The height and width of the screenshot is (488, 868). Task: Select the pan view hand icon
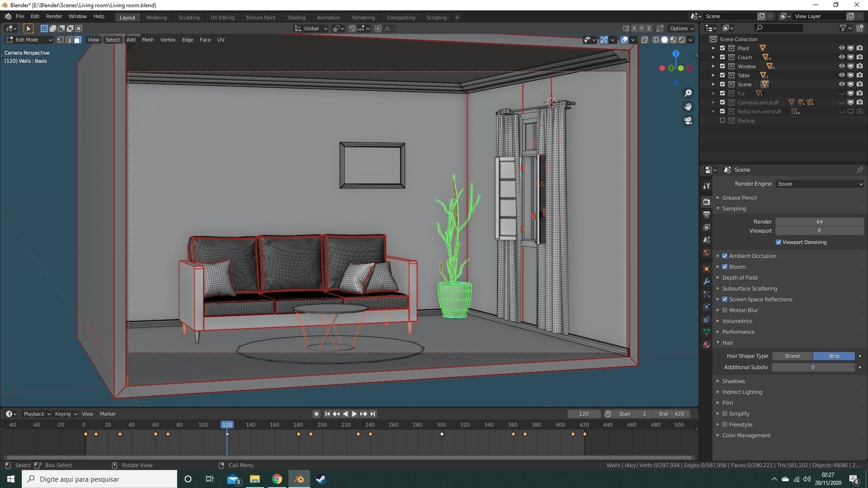688,107
